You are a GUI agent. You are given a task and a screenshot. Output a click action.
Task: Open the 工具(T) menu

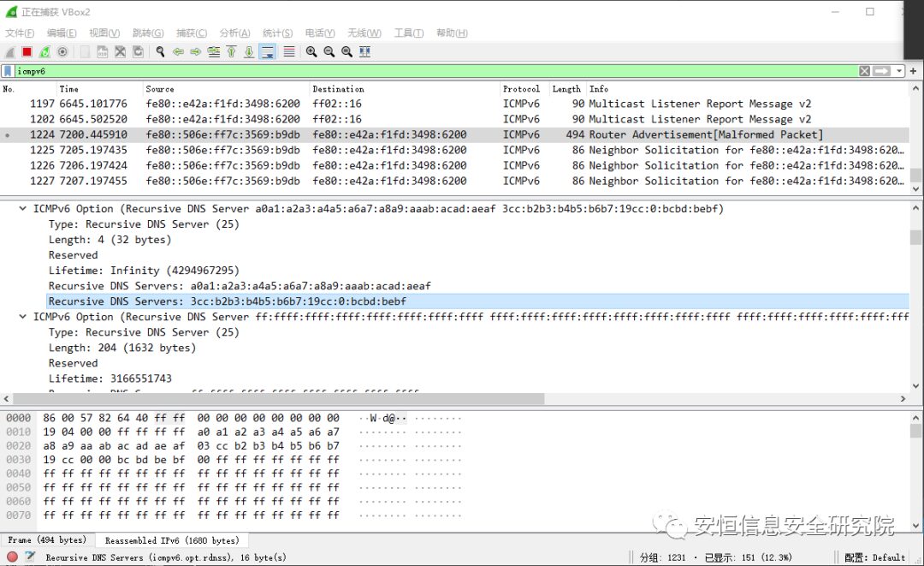tap(409, 33)
